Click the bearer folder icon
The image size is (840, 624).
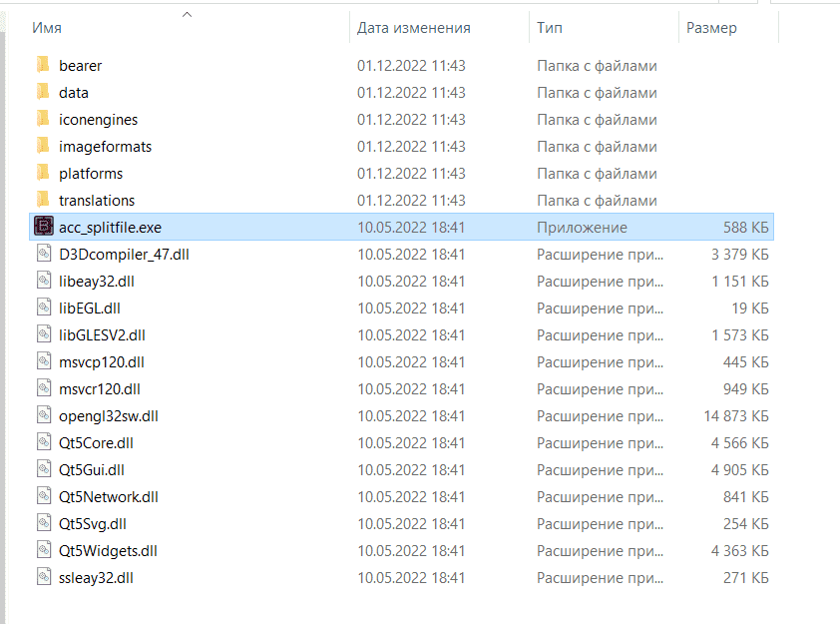[43, 64]
